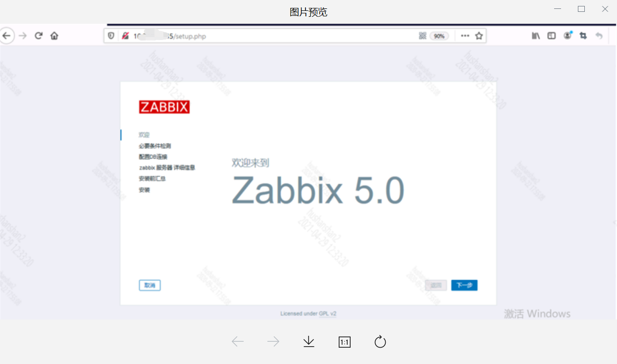Image resolution: width=617 pixels, height=364 pixels.
Task: Select the zabbix 服务器 详细信息 step
Action: (x=167, y=168)
